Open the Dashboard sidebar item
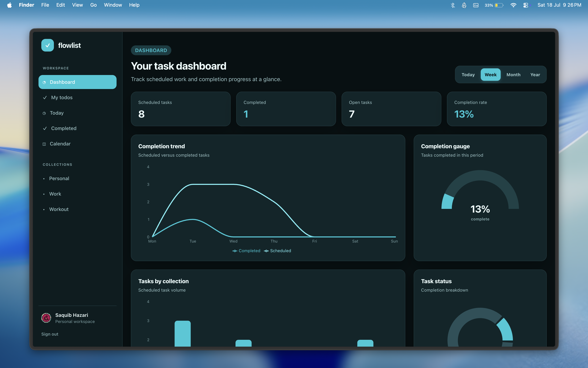588x368 pixels. (78, 82)
